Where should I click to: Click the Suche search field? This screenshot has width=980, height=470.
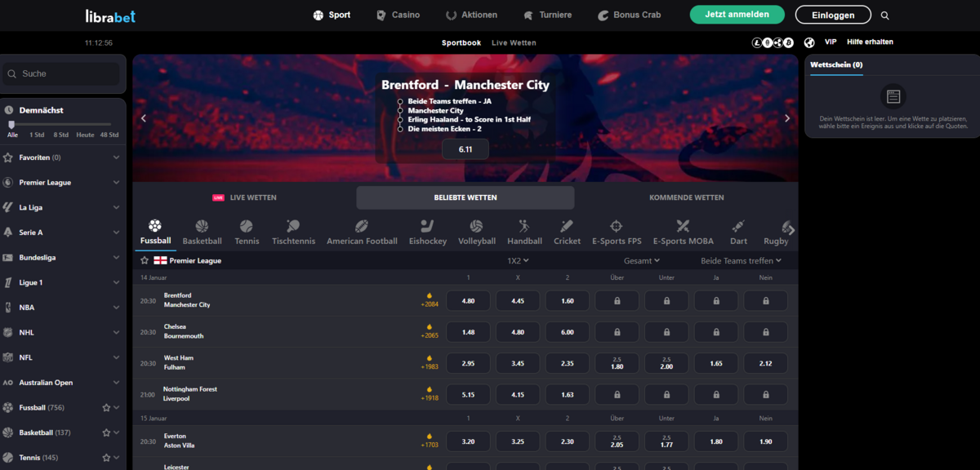click(62, 73)
